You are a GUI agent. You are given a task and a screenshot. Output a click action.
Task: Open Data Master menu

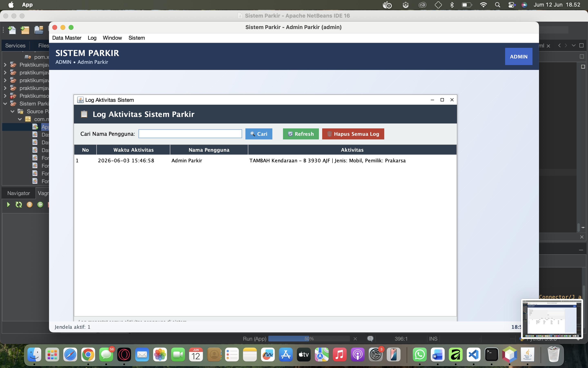pos(67,38)
